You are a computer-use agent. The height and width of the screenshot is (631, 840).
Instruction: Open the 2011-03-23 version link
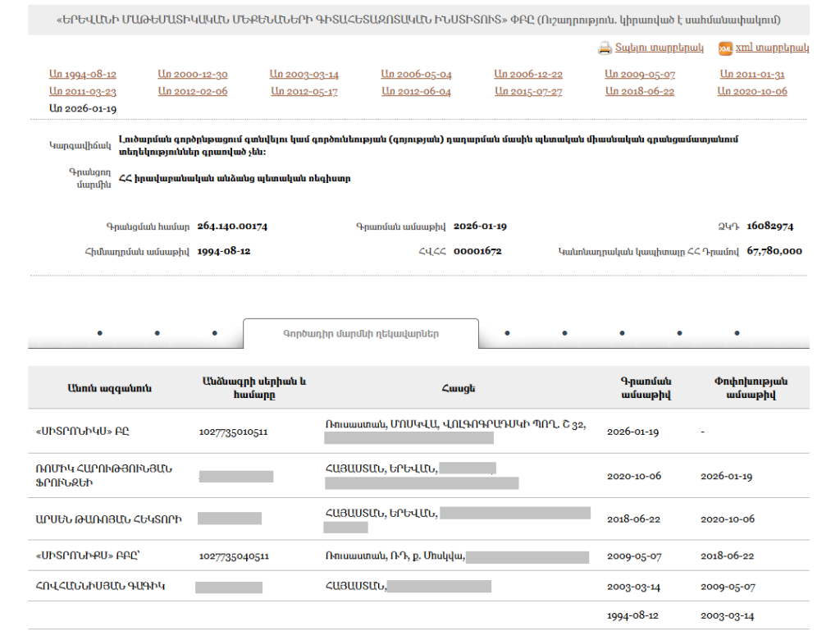tap(83, 92)
